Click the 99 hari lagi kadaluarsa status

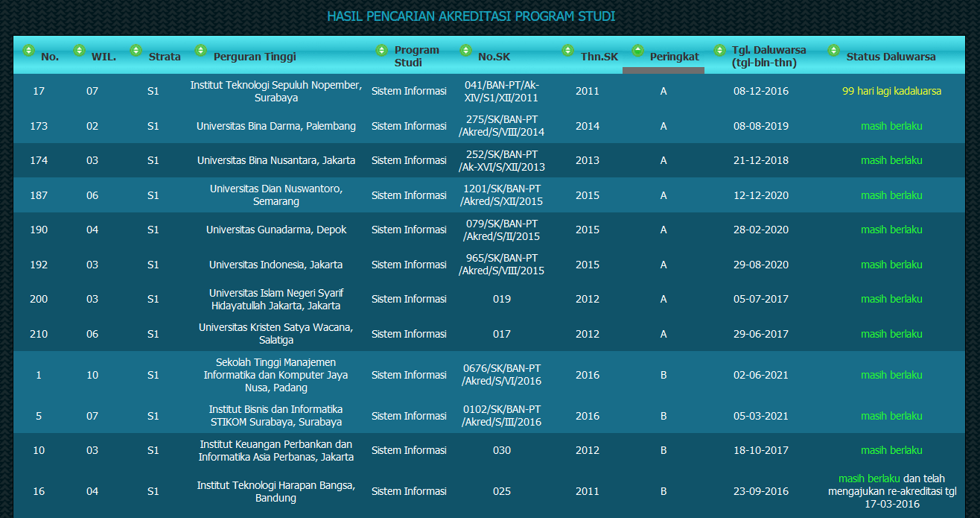click(891, 91)
